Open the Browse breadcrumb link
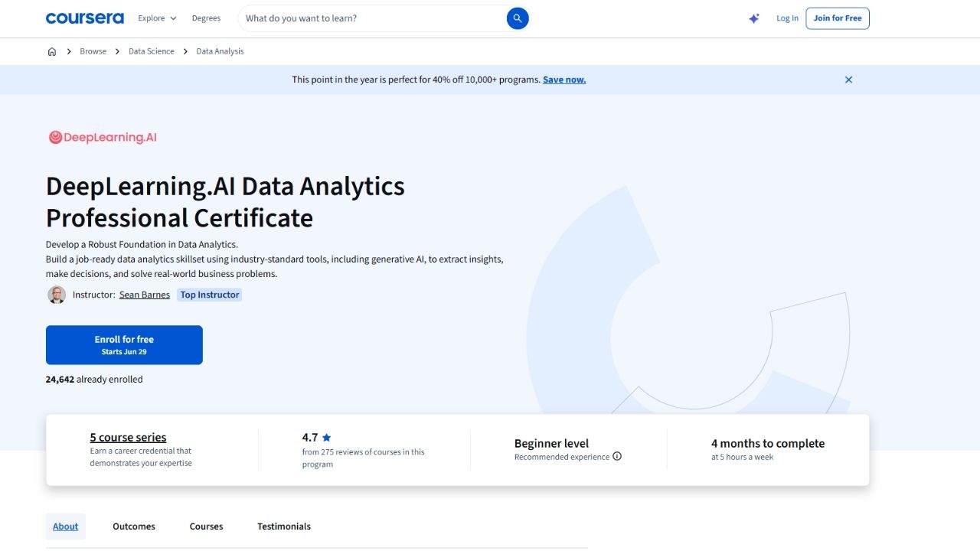 [x=93, y=51]
